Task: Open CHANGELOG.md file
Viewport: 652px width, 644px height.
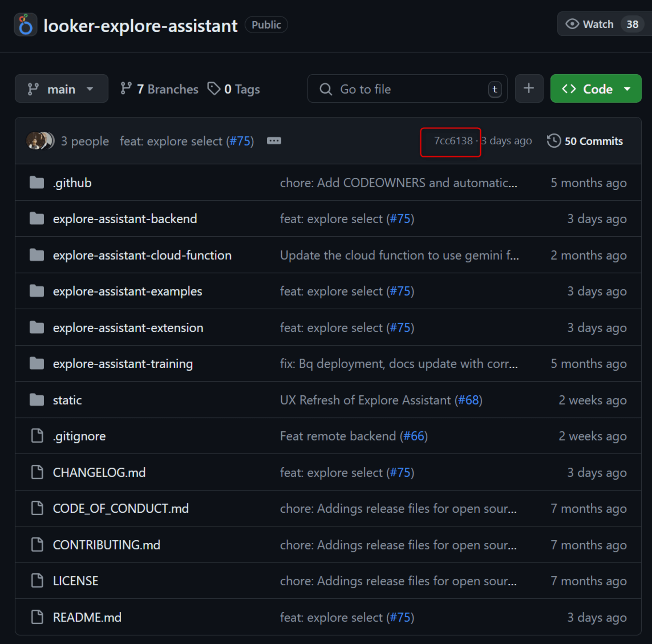Action: click(x=99, y=472)
